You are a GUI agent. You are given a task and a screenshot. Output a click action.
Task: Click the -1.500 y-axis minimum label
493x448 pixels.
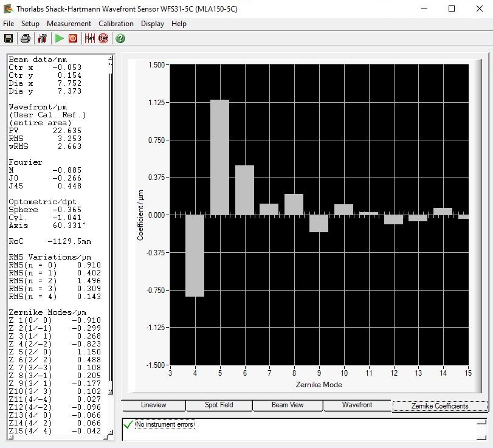[156, 365]
